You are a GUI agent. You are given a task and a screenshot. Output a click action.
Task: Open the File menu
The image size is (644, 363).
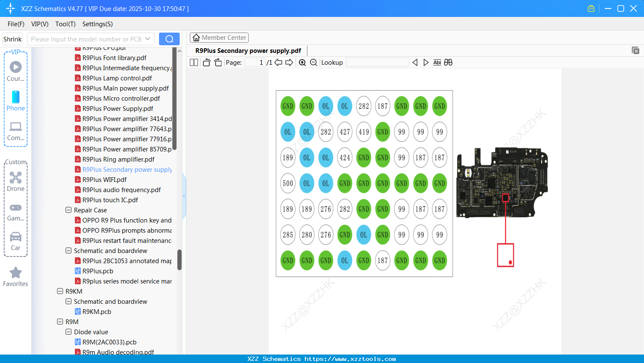(x=16, y=24)
